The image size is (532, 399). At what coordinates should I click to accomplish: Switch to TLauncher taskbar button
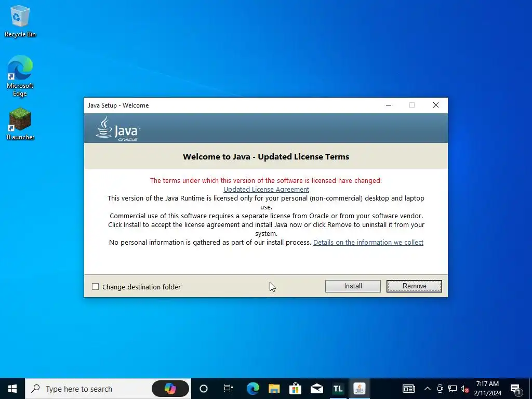coord(338,389)
